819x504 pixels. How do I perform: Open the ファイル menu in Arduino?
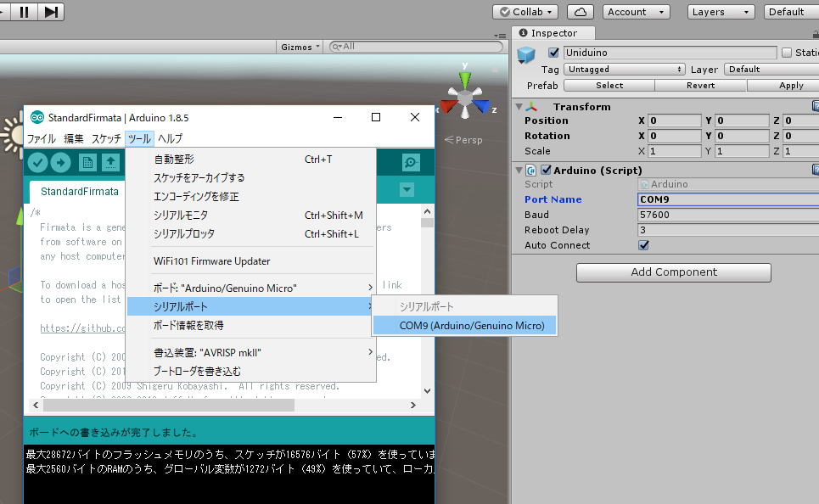[42, 138]
